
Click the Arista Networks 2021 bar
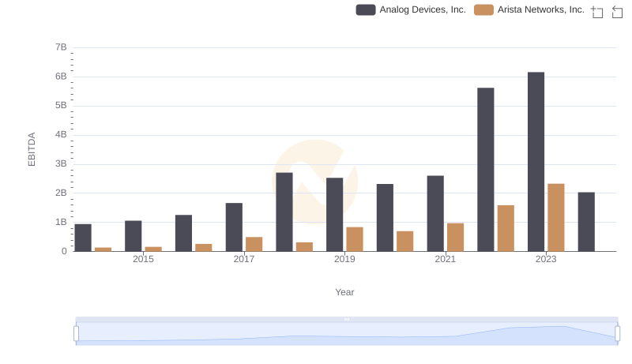(x=456, y=237)
